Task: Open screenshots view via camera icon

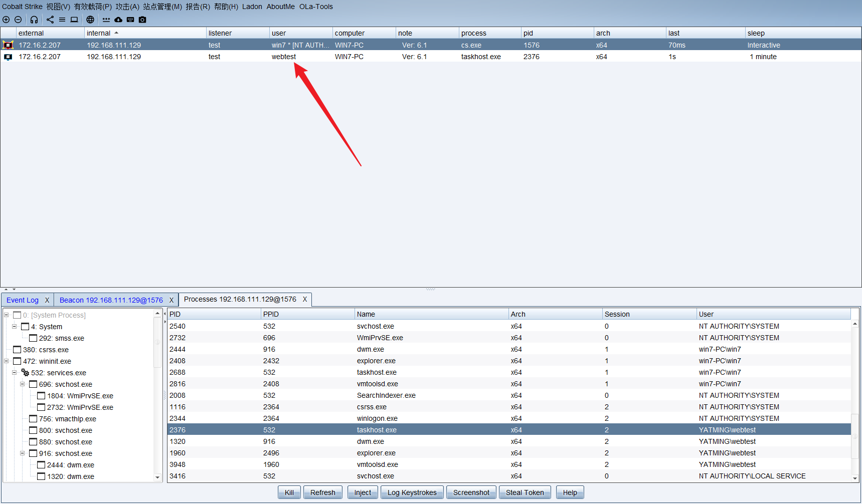Action: click(x=142, y=20)
